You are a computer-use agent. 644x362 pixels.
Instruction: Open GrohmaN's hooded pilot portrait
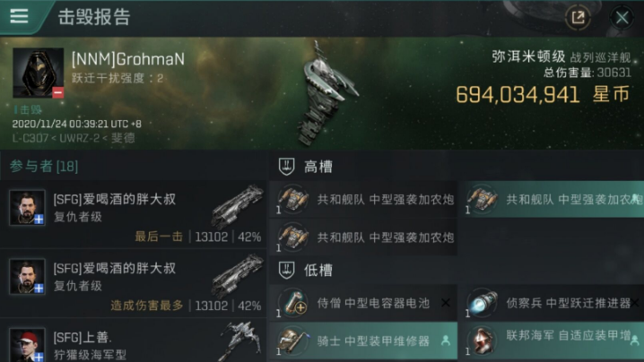point(38,73)
